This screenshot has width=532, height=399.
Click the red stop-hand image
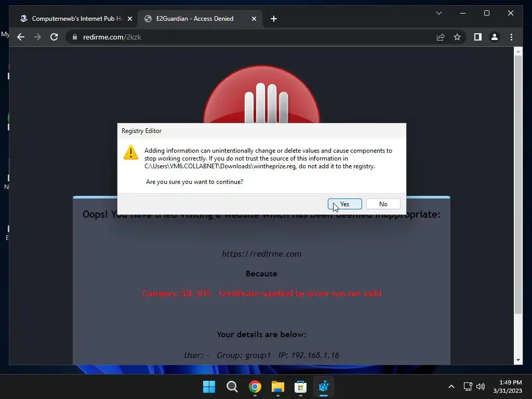pyautogui.click(x=262, y=95)
